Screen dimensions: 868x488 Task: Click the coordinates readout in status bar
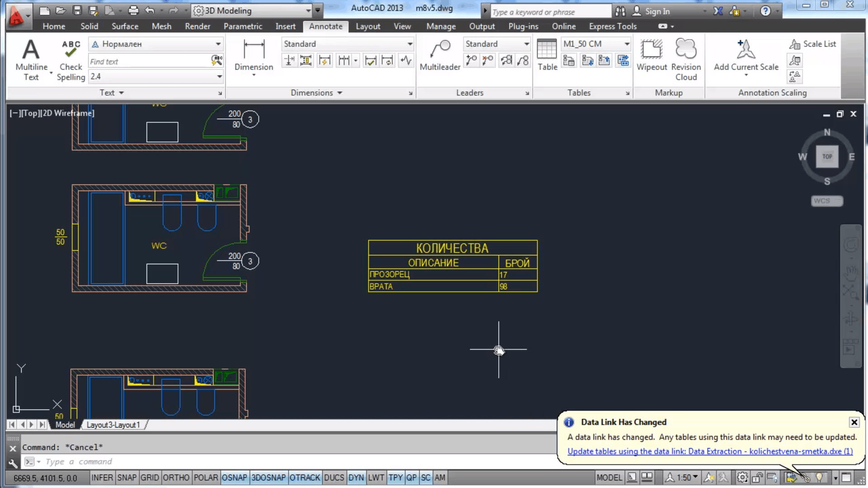pyautogui.click(x=45, y=478)
